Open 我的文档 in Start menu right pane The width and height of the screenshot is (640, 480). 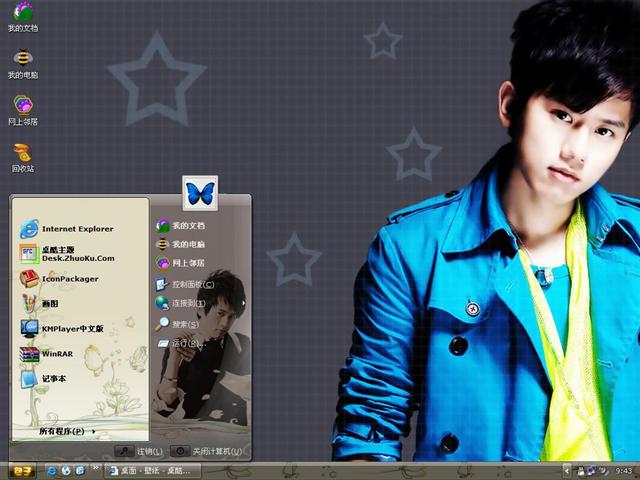click(x=180, y=225)
